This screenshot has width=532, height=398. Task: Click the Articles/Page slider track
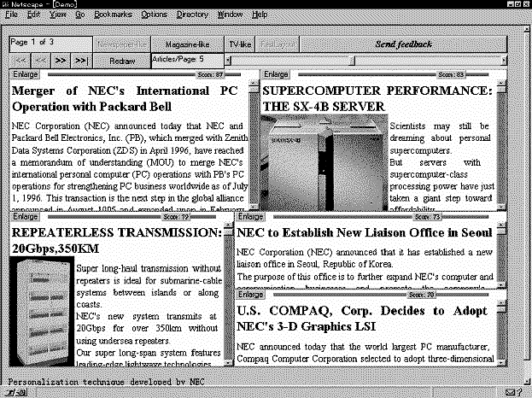coord(367,60)
